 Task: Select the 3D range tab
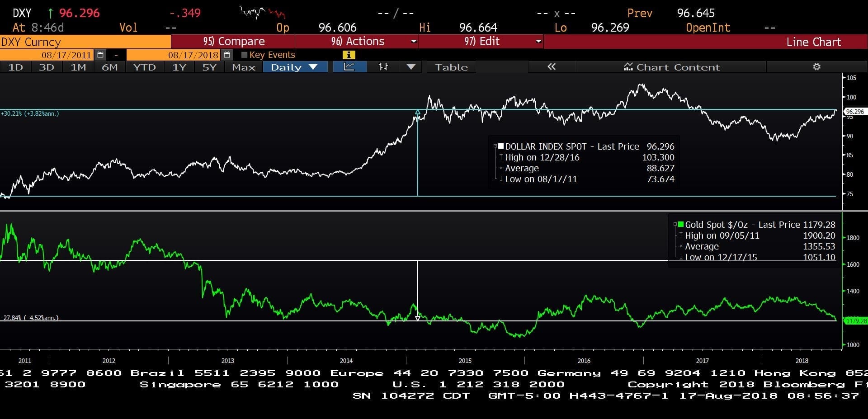click(x=46, y=67)
